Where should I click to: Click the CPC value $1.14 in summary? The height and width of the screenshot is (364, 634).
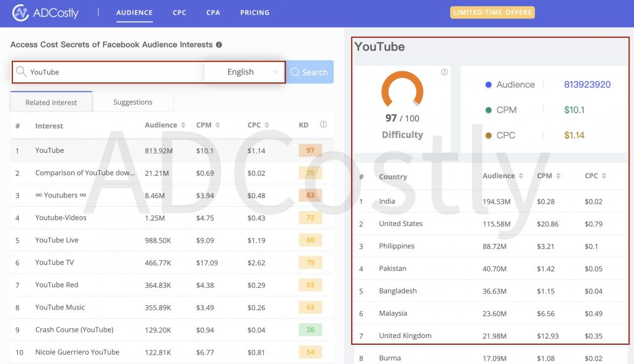click(x=574, y=136)
